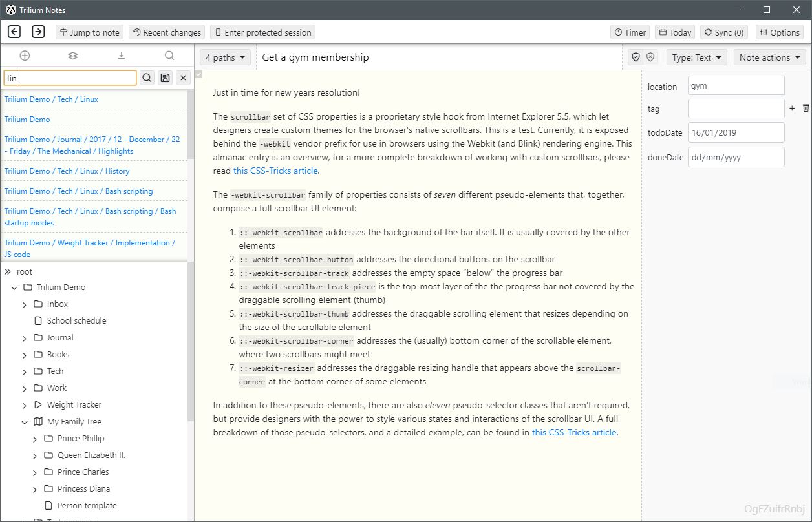This screenshot has height=522, width=812.
Task: Toggle search using the magnifier icon above the tree
Action: 169,56
